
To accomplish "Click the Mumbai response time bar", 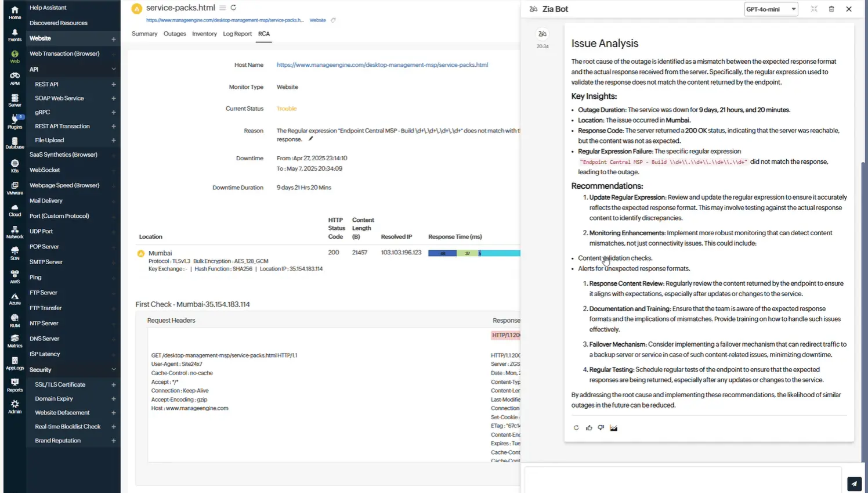I will (x=474, y=253).
